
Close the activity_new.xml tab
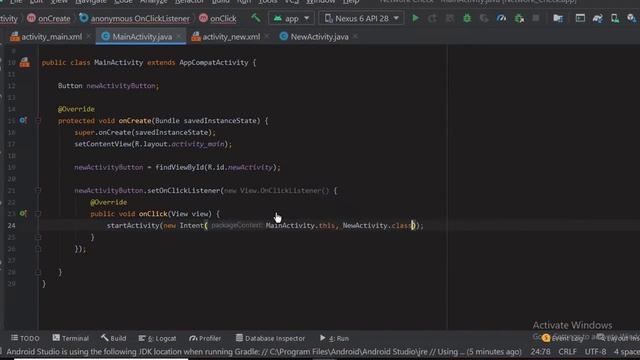click(x=267, y=37)
